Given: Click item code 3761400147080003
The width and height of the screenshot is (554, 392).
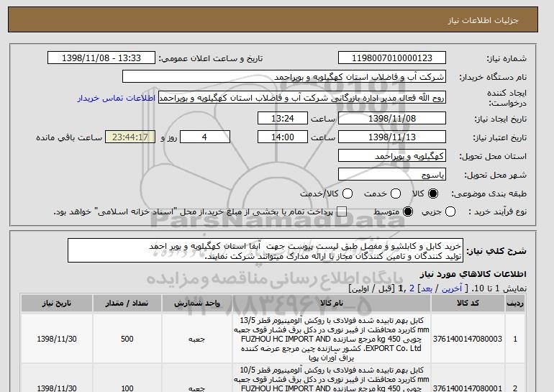Looking at the screenshot, I should tap(468, 339).
